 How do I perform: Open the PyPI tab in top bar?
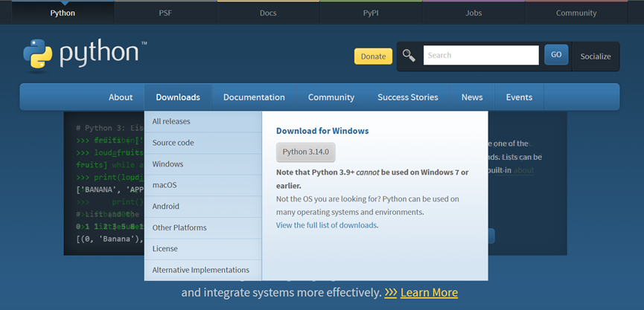[371, 13]
